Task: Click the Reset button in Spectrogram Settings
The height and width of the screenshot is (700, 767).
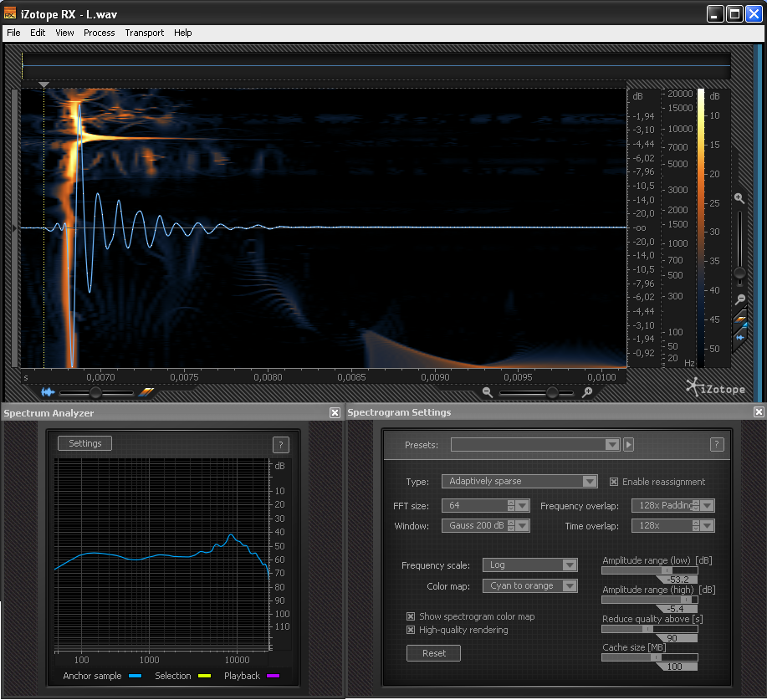Action: pyautogui.click(x=434, y=653)
